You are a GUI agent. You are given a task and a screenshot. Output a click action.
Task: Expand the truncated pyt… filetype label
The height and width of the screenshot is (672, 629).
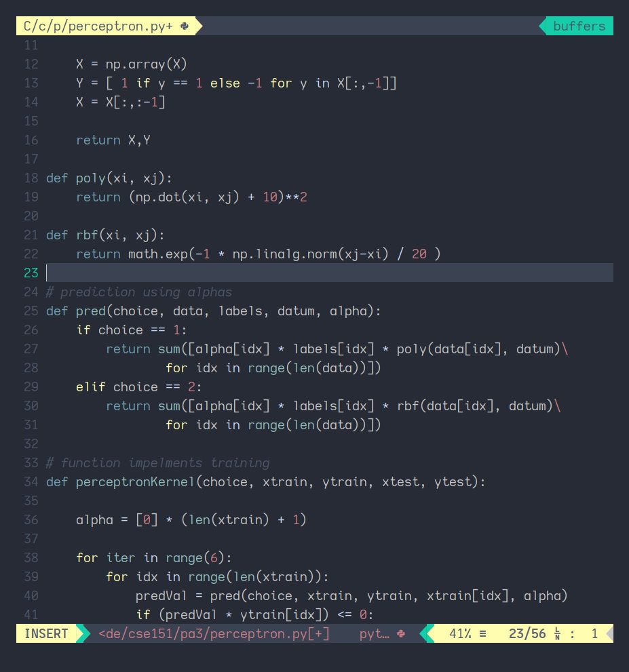(x=375, y=634)
